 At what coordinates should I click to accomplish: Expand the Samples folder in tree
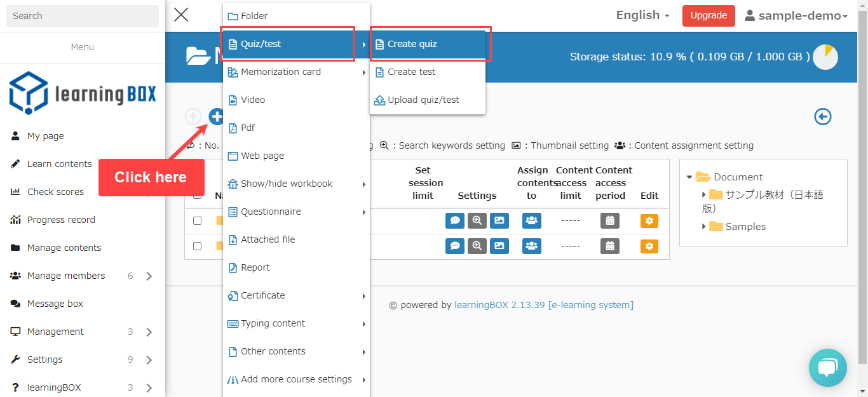click(x=704, y=227)
